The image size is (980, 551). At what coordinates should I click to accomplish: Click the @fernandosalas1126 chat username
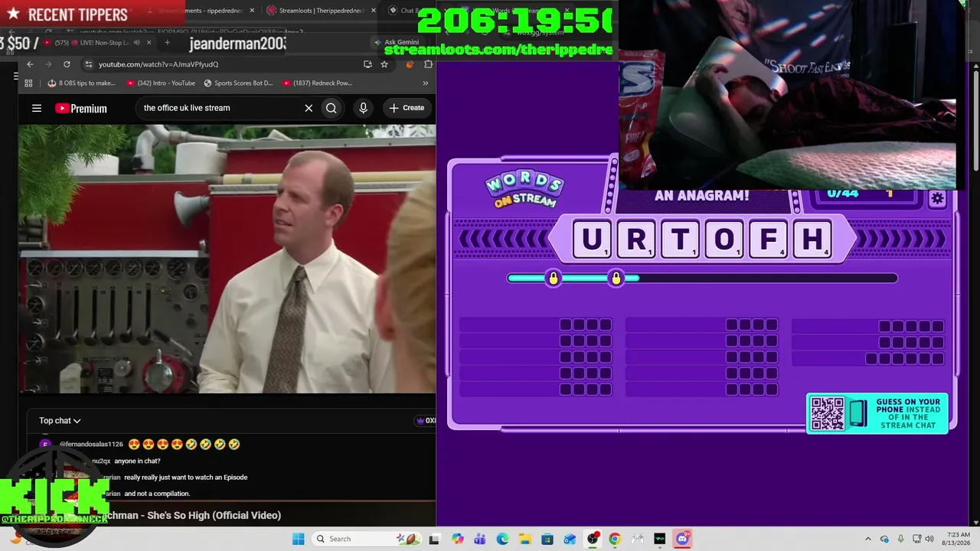click(x=91, y=444)
